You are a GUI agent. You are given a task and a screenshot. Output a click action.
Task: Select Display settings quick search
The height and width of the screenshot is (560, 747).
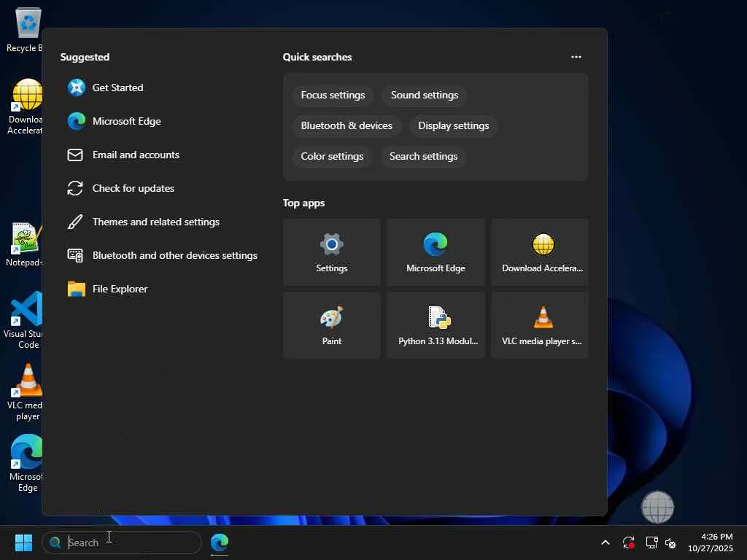point(454,125)
